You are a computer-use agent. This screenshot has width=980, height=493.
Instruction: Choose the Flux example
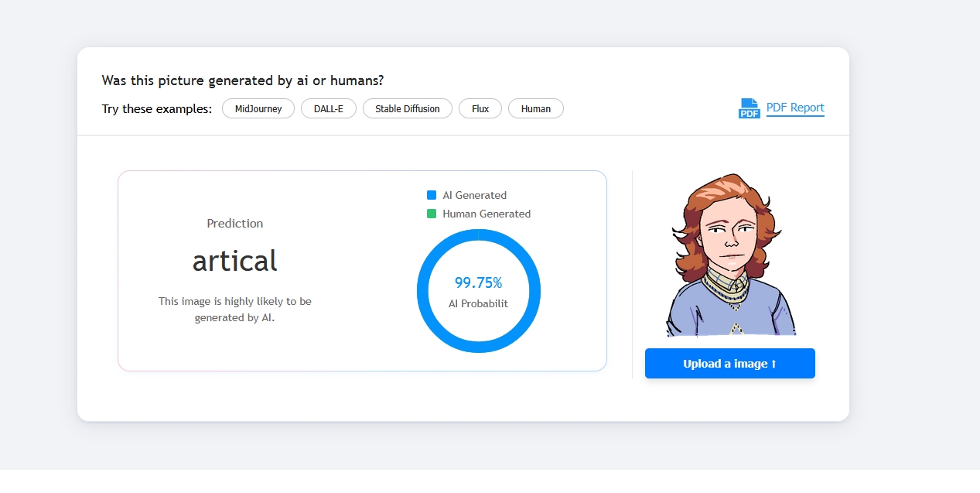pyautogui.click(x=480, y=108)
